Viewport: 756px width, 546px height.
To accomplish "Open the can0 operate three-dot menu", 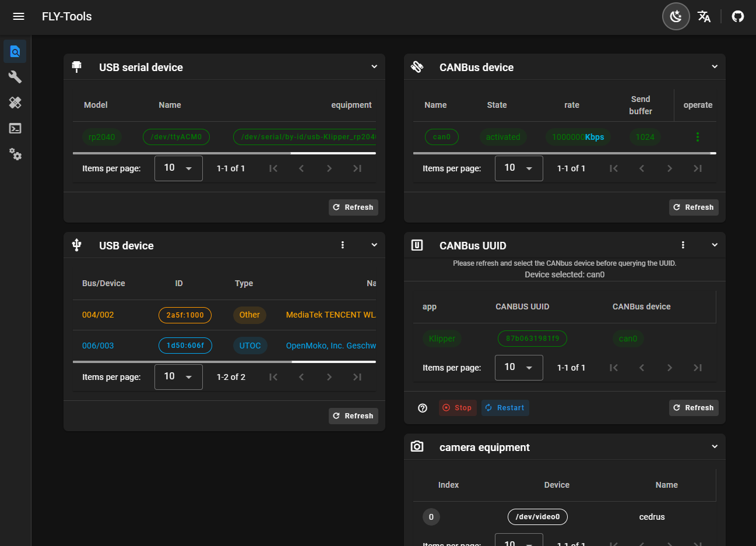I will (697, 137).
